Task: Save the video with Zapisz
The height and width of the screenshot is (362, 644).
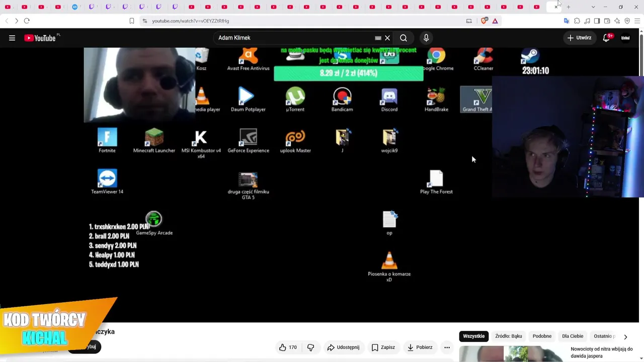Action: [x=383, y=347]
